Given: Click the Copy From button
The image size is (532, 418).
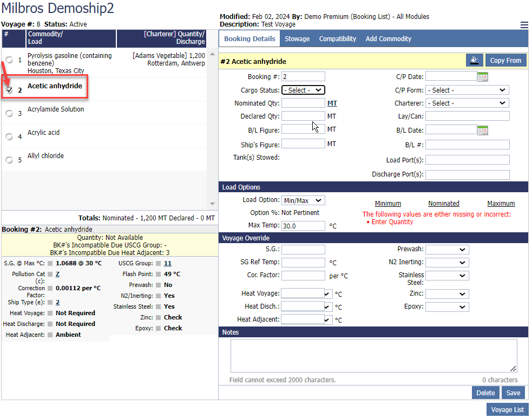Looking at the screenshot, I should (505, 61).
